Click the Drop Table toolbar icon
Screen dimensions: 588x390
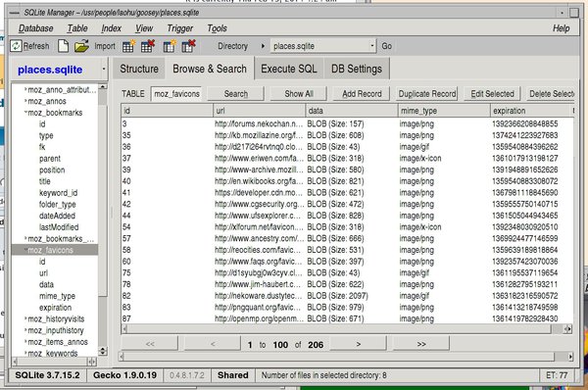point(147,46)
